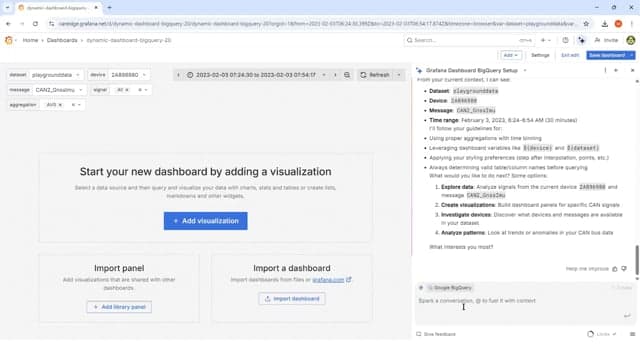
Task: Close the current browser tab
Action: (96, 8)
